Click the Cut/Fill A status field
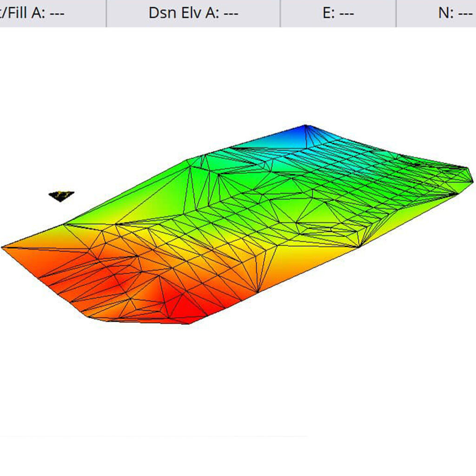 pos(33,13)
